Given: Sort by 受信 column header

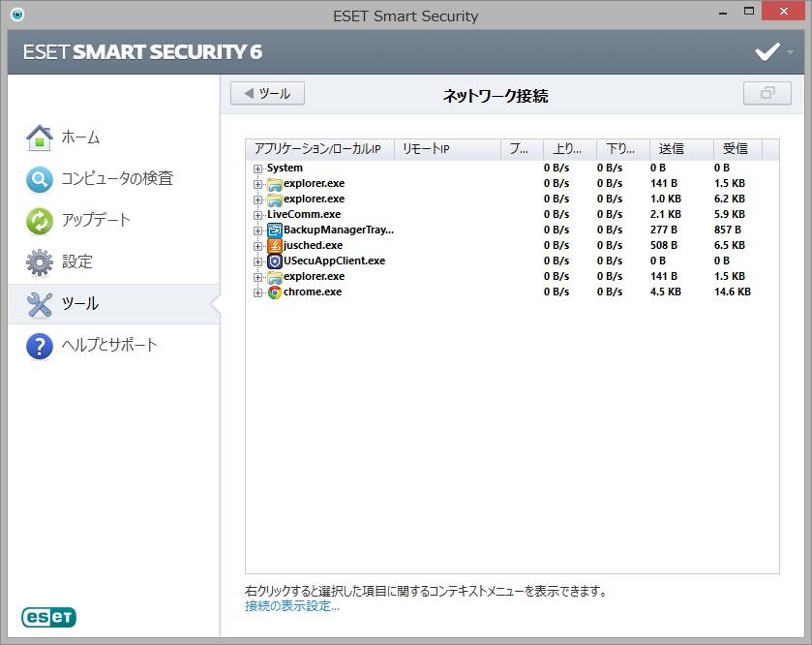Looking at the screenshot, I should 737,149.
